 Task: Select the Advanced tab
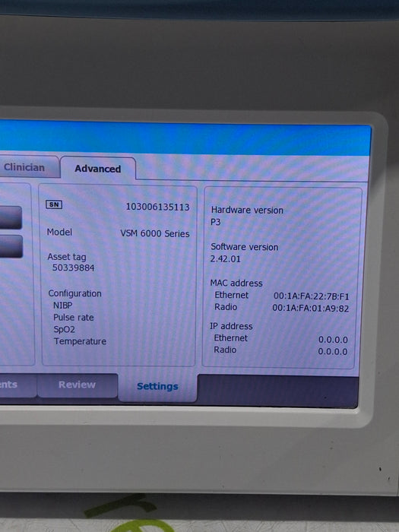98,168
